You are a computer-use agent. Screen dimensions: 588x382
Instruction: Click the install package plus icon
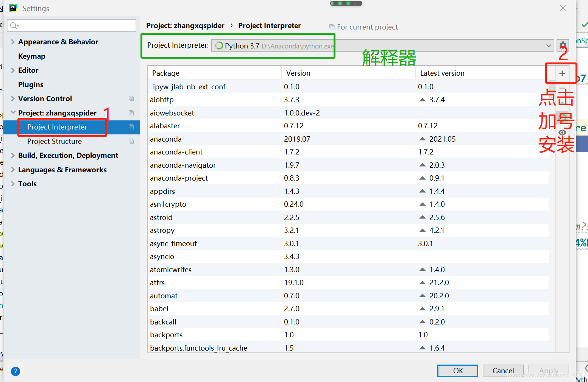pos(562,73)
